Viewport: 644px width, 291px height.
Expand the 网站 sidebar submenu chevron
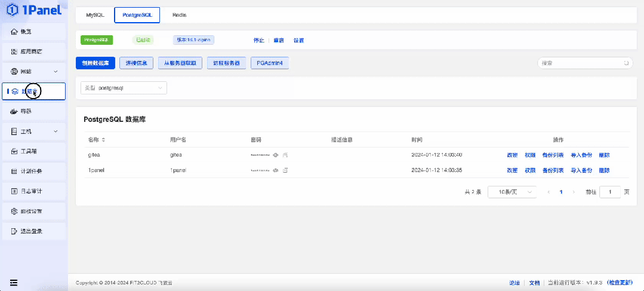coord(56,72)
